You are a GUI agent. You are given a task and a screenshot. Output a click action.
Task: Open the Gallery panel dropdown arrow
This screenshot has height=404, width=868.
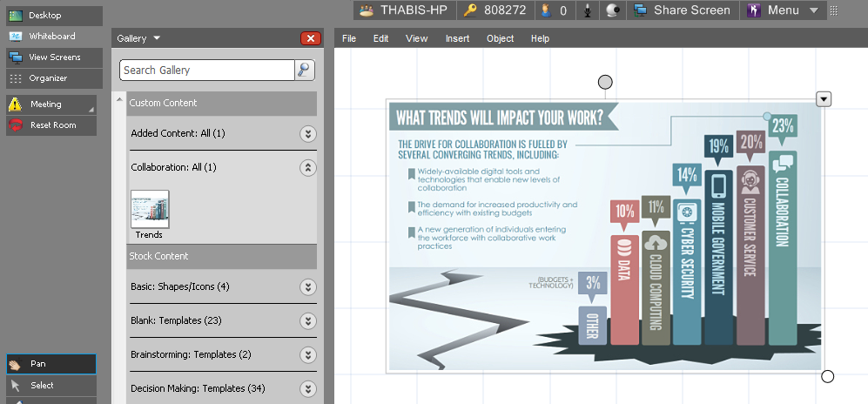point(157,38)
